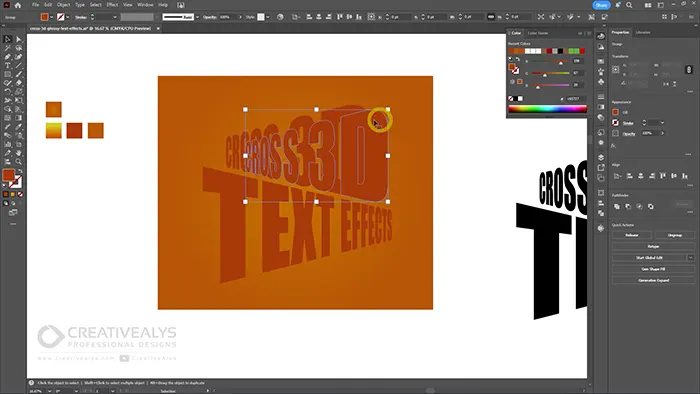Screen dimensions: 700x394
Task: Click the lone orange swatch square on artboard
Action: (x=54, y=109)
